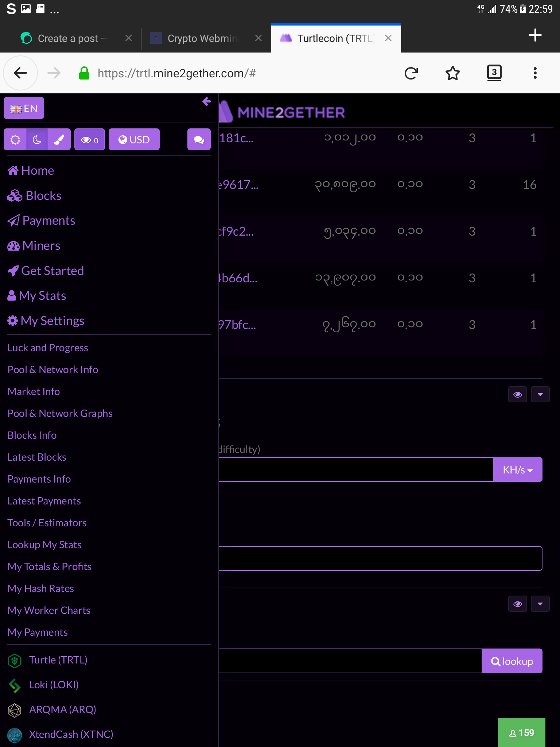Image resolution: width=560 pixels, height=747 pixels.
Task: Go to Home in sidebar
Action: [x=31, y=170]
